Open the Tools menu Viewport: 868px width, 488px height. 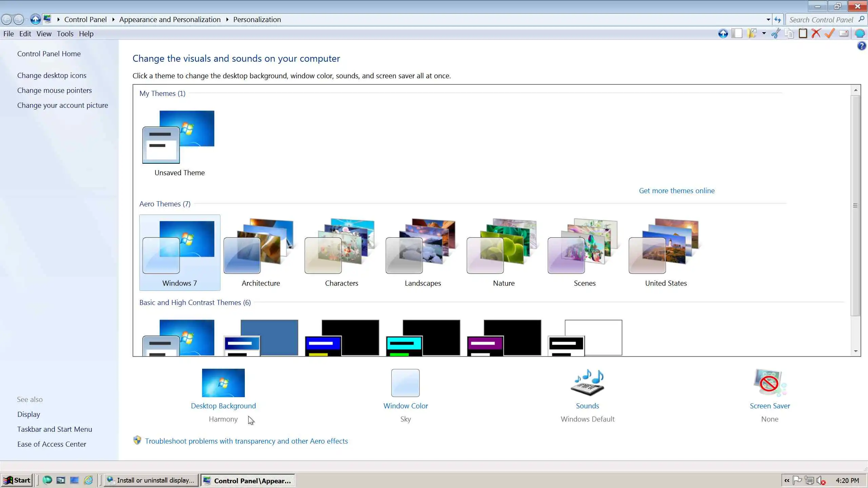[65, 34]
